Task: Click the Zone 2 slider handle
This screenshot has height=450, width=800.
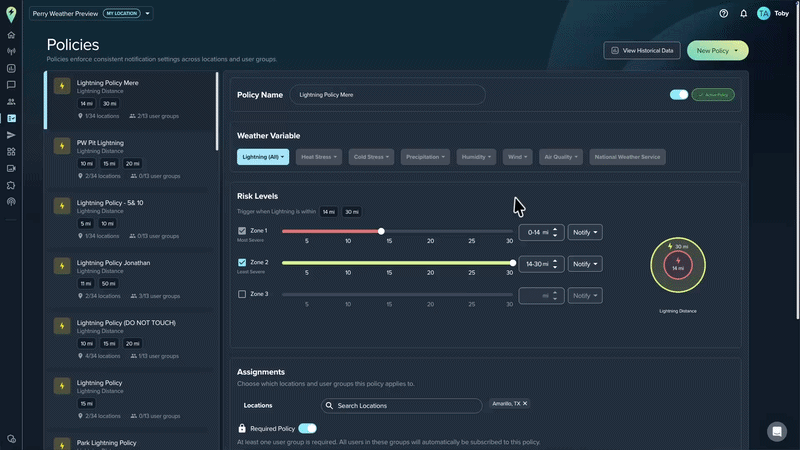Action: [512, 263]
